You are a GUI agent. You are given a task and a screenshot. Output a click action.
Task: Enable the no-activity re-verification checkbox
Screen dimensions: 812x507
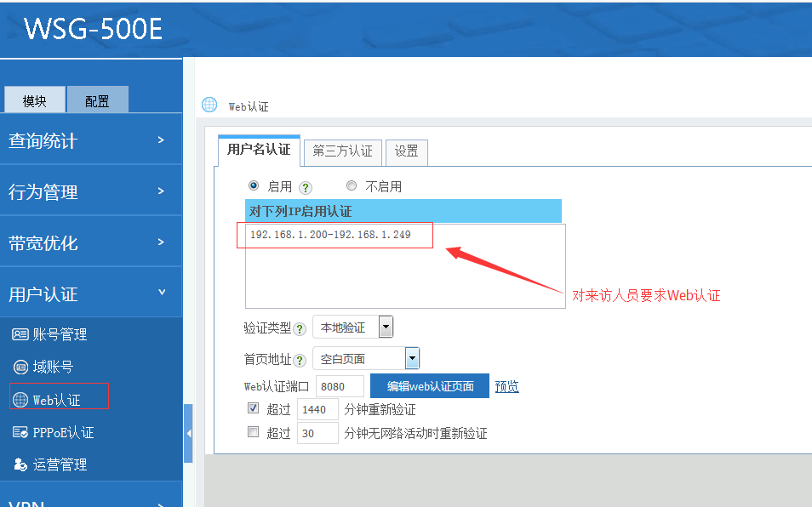coord(253,432)
